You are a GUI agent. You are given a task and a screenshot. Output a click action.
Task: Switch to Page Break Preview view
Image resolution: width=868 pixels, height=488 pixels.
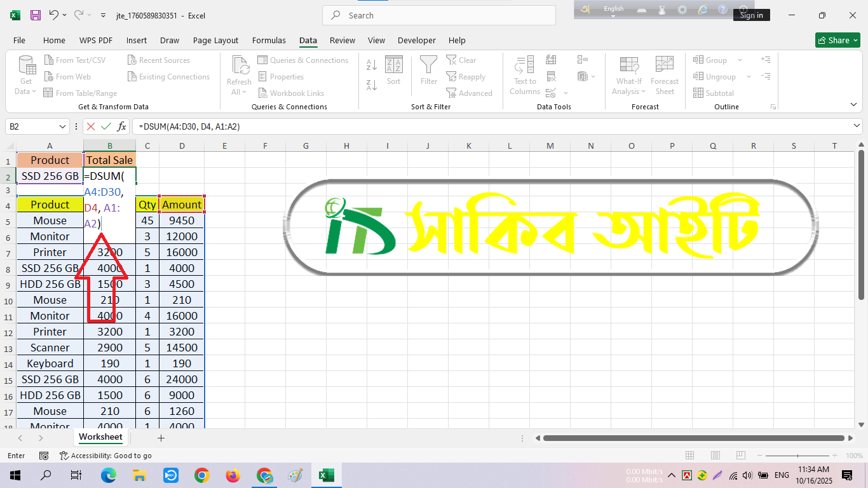[x=741, y=456]
